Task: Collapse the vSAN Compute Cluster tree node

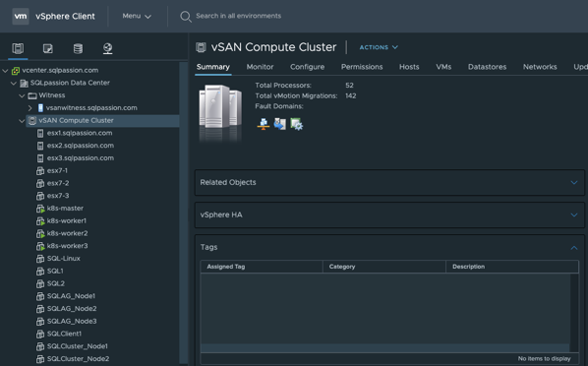Action: [x=23, y=121]
